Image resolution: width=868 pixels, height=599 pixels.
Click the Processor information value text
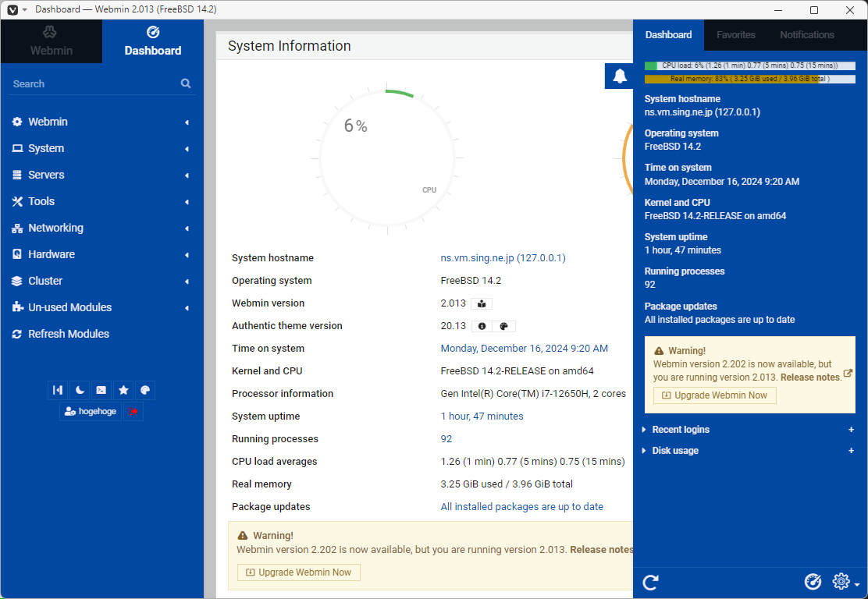533,394
